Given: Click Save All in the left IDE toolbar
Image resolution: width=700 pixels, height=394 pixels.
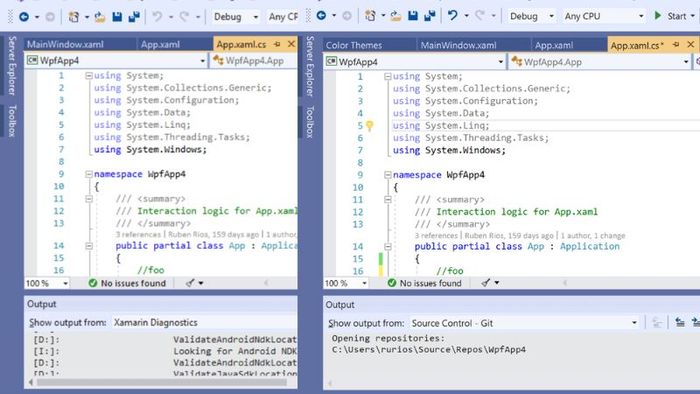Looking at the screenshot, I should coord(134,17).
